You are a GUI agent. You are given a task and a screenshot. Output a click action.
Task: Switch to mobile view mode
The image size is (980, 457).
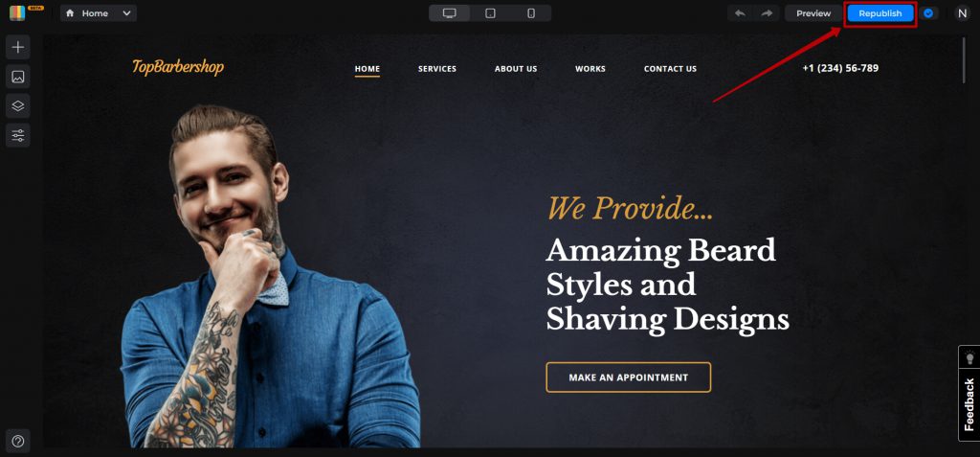coord(531,13)
